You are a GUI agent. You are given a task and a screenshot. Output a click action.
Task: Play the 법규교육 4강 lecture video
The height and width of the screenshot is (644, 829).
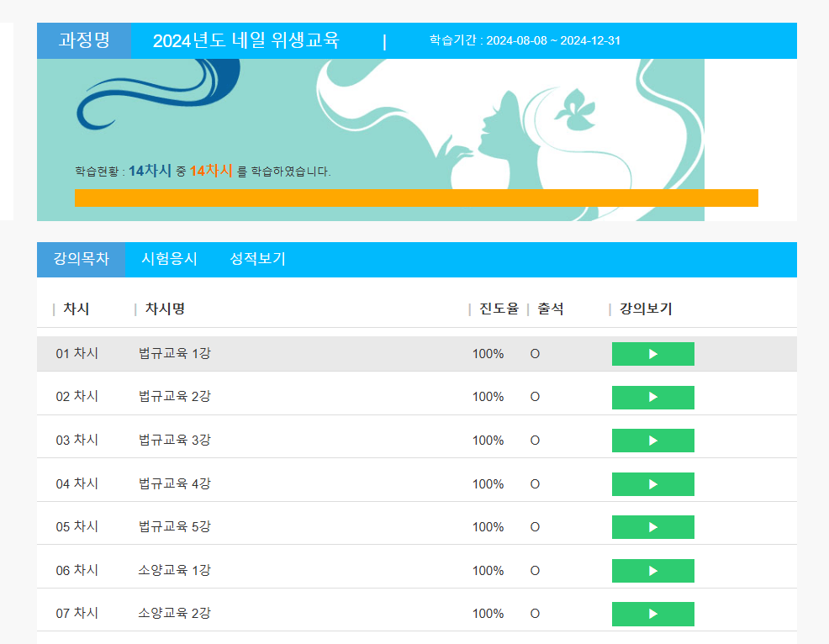coord(653,483)
